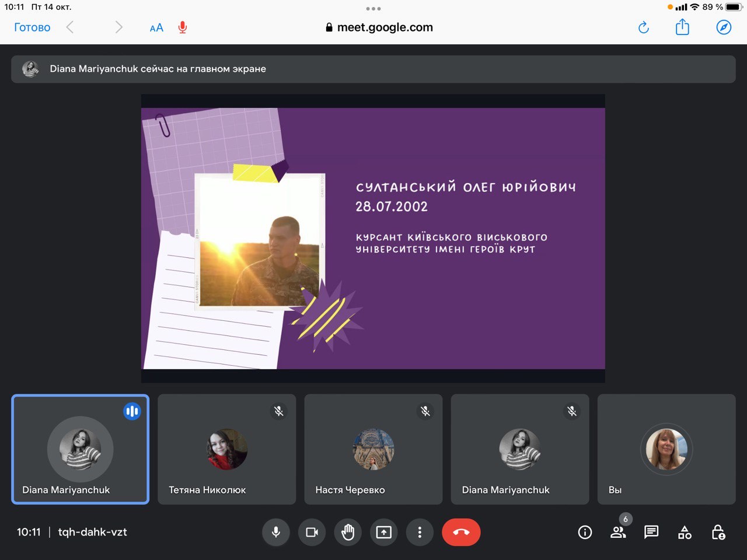Open meeting details info icon
The width and height of the screenshot is (747, 560).
585,532
